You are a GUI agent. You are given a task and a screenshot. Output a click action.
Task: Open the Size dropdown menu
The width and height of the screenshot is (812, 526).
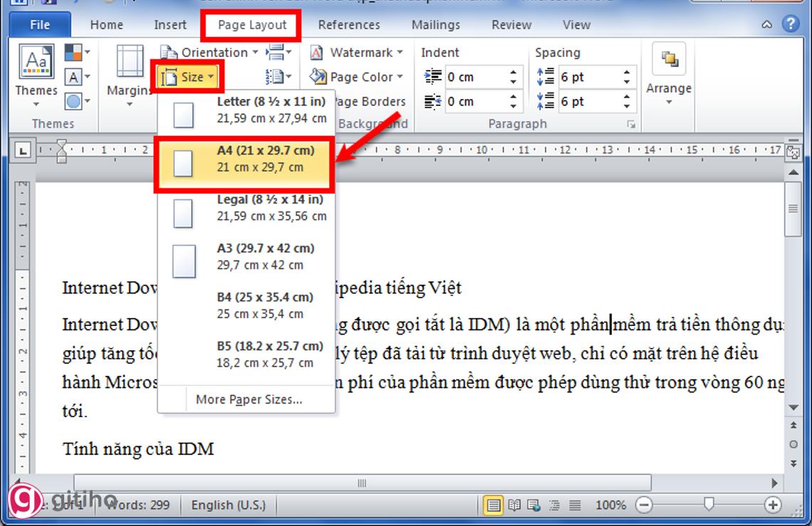click(x=187, y=76)
